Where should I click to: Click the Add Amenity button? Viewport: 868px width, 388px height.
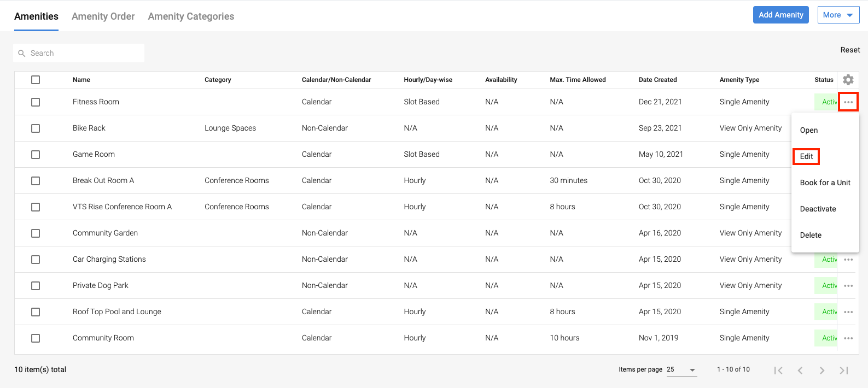tap(780, 15)
